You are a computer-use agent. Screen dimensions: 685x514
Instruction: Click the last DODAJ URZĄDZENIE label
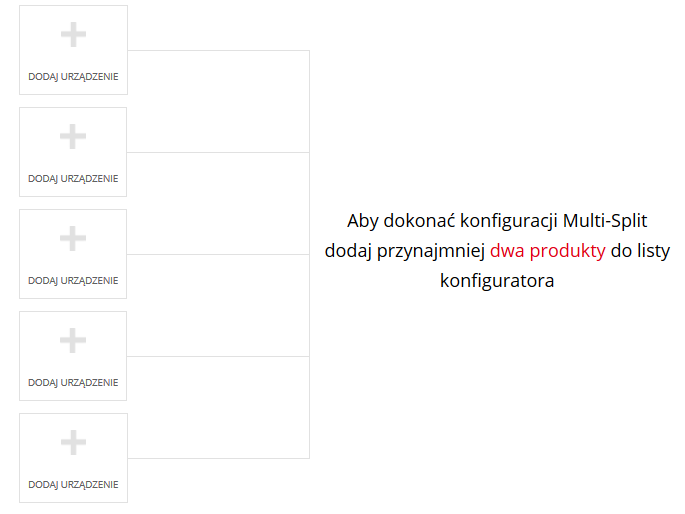click(x=73, y=485)
